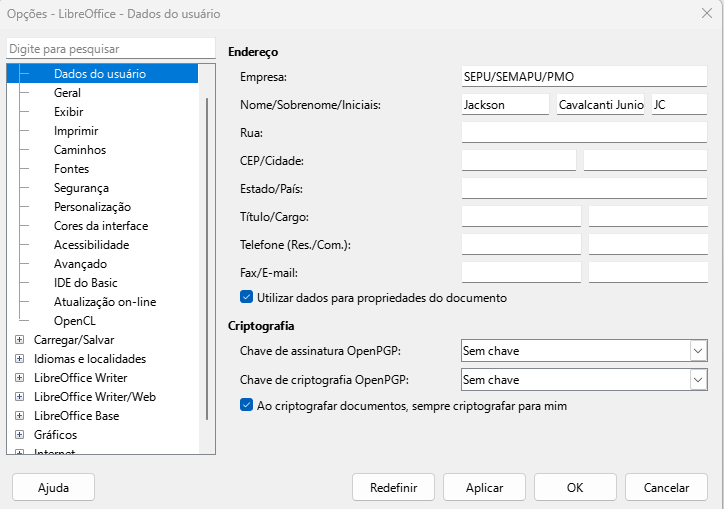Viewport: 724px width, 509px height.
Task: Click the CEP input field
Action: (x=519, y=160)
